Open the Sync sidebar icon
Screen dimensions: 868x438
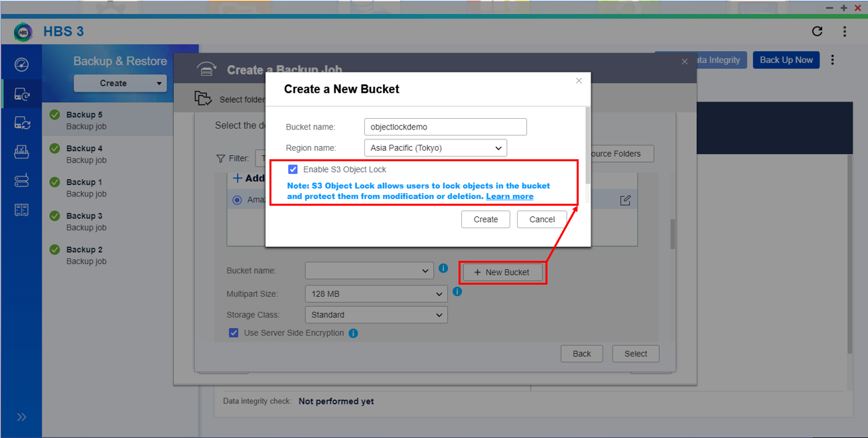(21, 123)
